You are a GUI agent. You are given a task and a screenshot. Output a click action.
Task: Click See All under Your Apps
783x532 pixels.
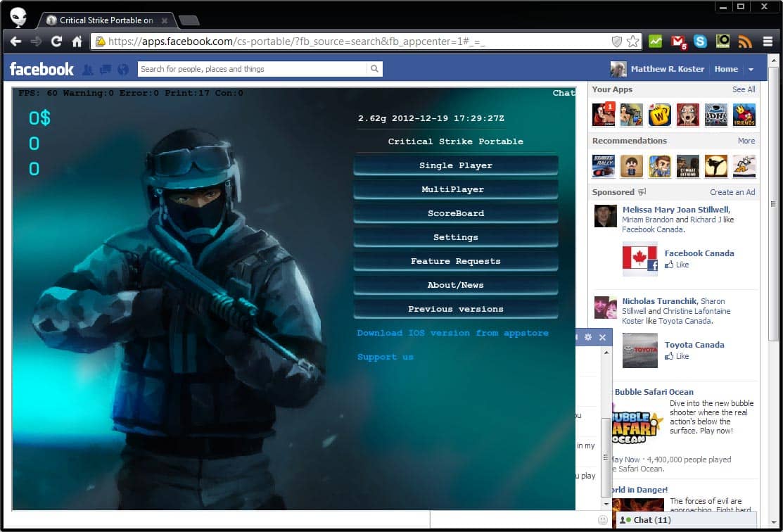click(x=744, y=89)
